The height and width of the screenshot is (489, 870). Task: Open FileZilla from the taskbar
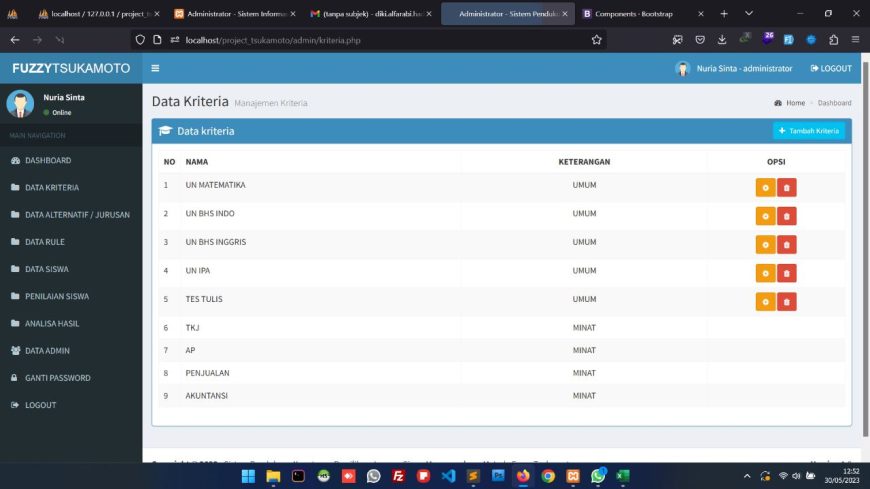pos(398,476)
